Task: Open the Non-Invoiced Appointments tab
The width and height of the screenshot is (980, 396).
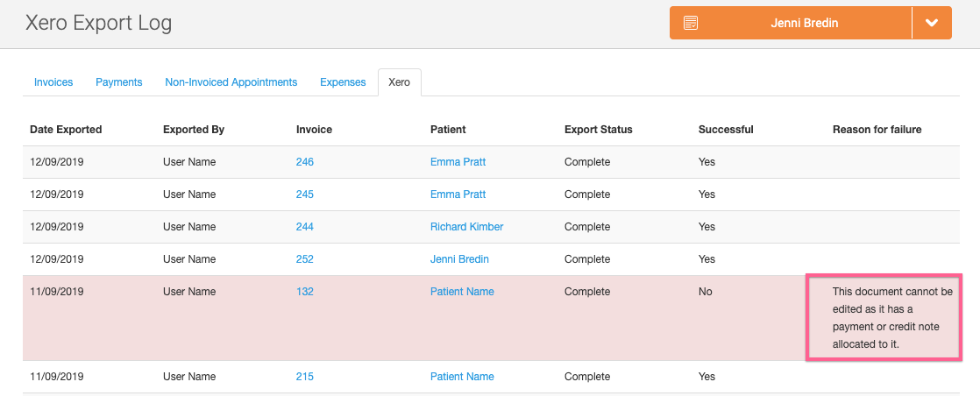Action: point(231,82)
